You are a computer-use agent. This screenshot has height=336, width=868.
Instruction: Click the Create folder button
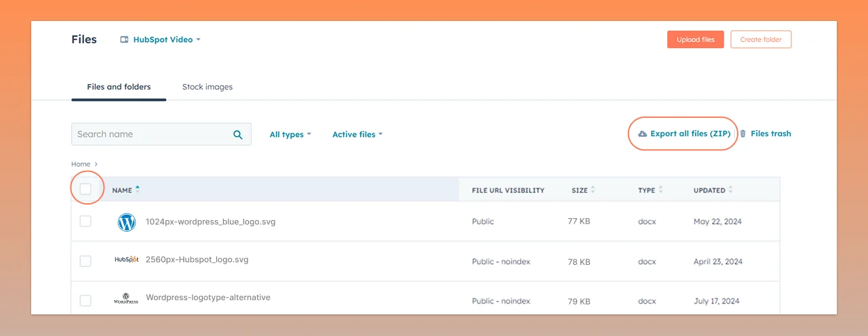[x=761, y=39]
